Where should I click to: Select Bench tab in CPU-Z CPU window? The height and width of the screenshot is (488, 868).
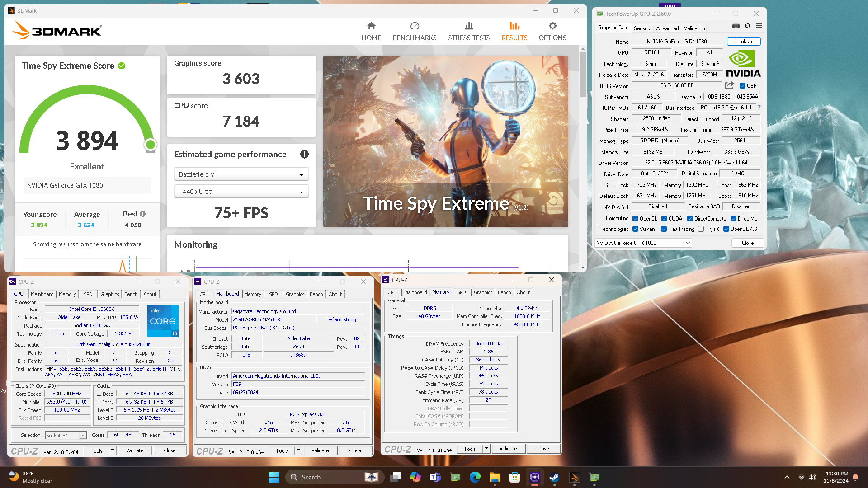pyautogui.click(x=131, y=294)
